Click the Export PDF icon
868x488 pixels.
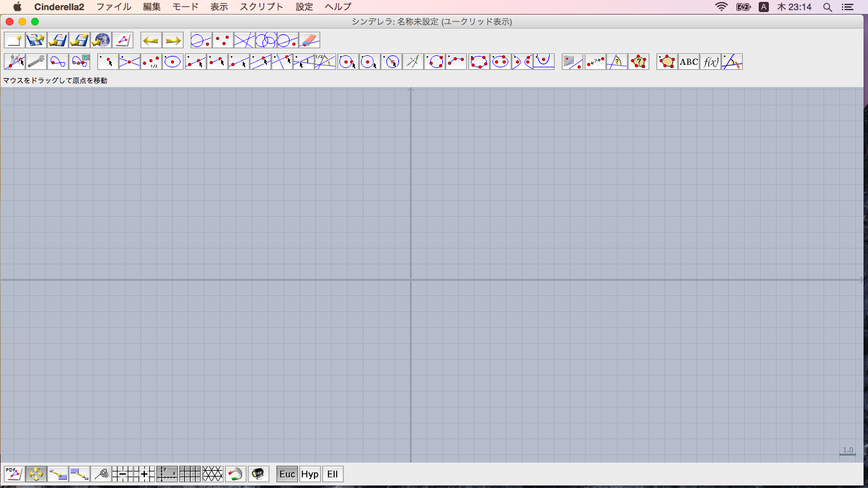pos(15,474)
